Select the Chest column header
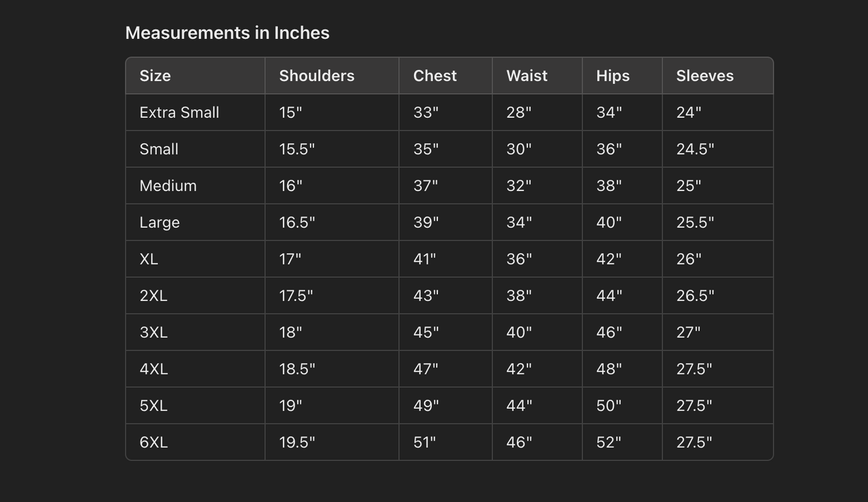The image size is (868, 502). coord(435,76)
